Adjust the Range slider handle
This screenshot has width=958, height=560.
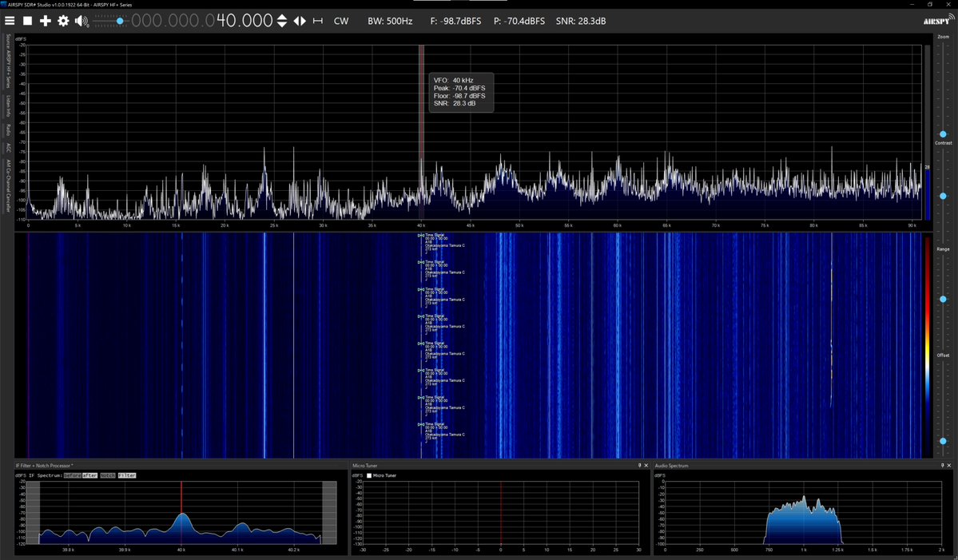pyautogui.click(x=943, y=300)
